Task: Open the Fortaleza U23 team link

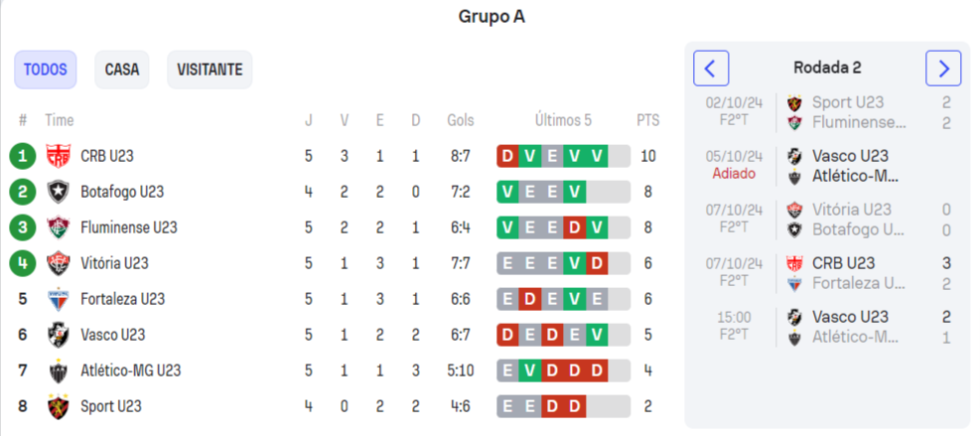Action: [x=123, y=299]
